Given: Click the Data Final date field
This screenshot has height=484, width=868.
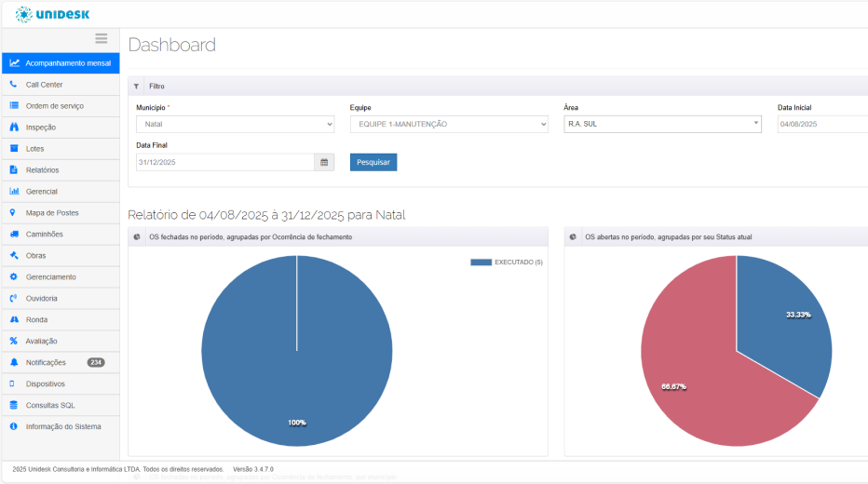Looking at the screenshot, I should point(224,162).
